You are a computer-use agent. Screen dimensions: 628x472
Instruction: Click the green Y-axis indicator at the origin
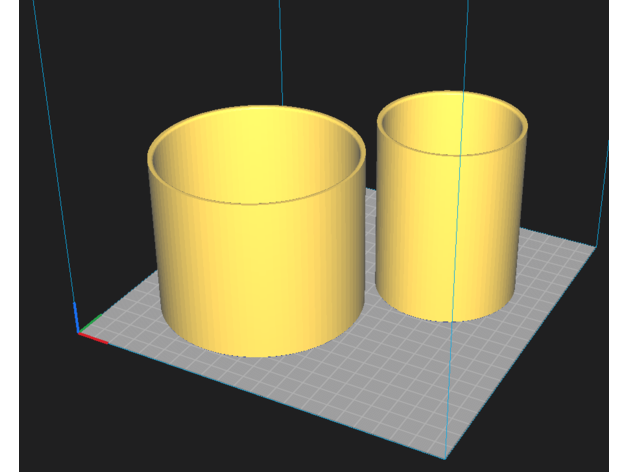coord(92,323)
